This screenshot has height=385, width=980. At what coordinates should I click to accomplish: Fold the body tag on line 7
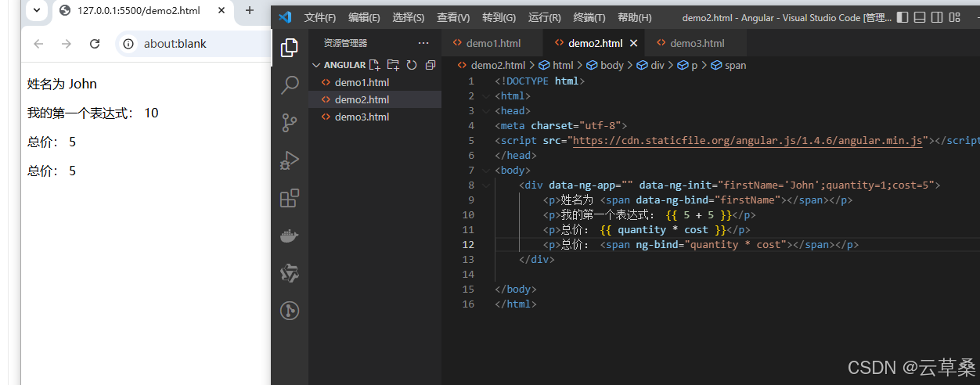487,170
